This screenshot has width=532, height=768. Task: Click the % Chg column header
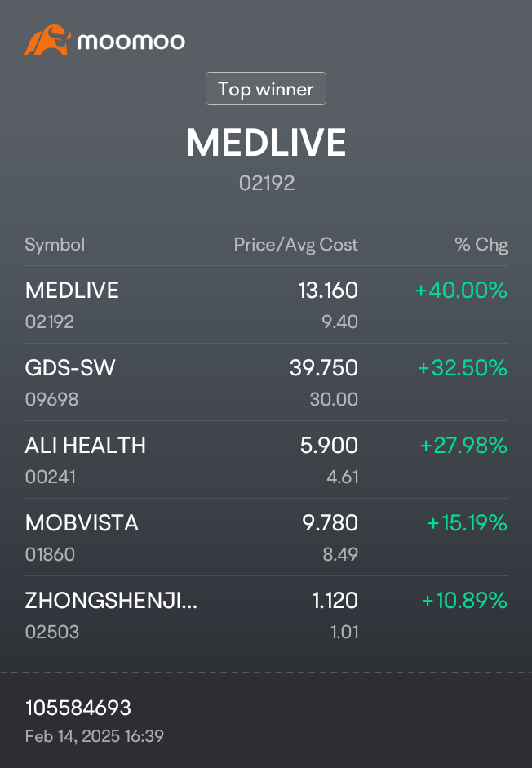coord(481,244)
